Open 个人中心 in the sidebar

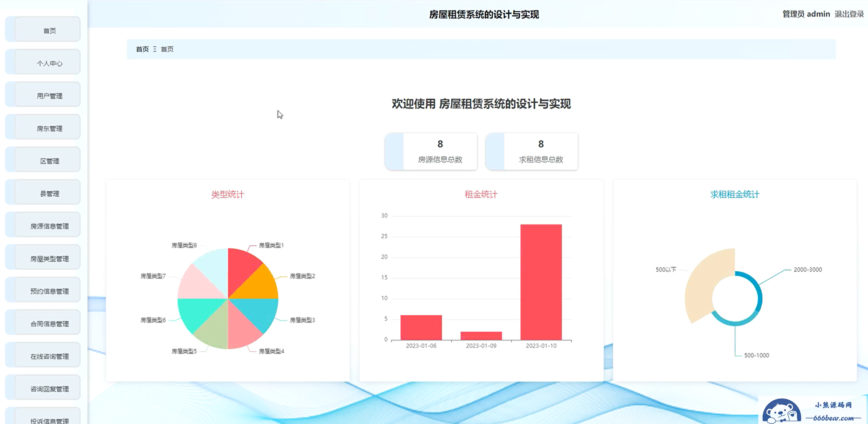click(43, 62)
